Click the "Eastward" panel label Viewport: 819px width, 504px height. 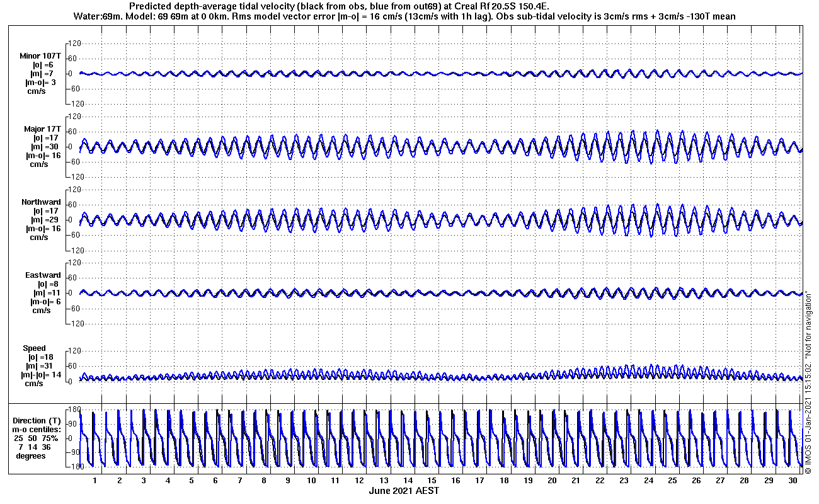pos(43,275)
